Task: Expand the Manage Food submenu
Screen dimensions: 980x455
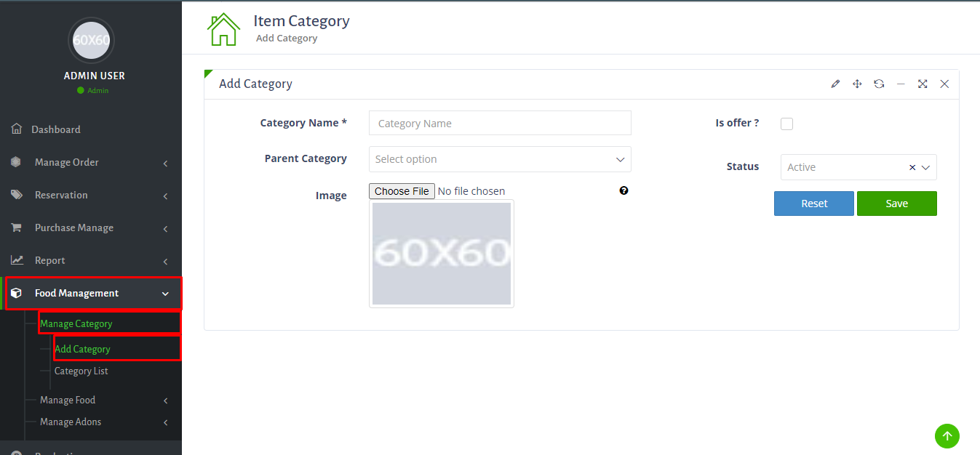Action: click(x=68, y=400)
